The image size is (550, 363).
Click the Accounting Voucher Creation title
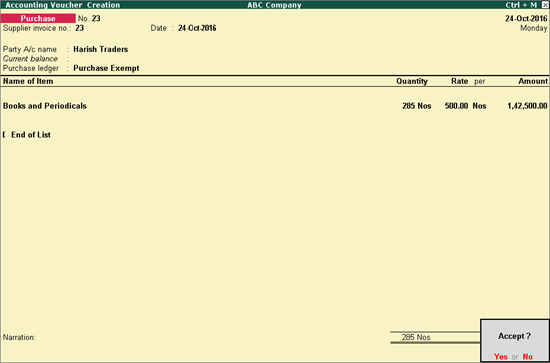tap(63, 5)
